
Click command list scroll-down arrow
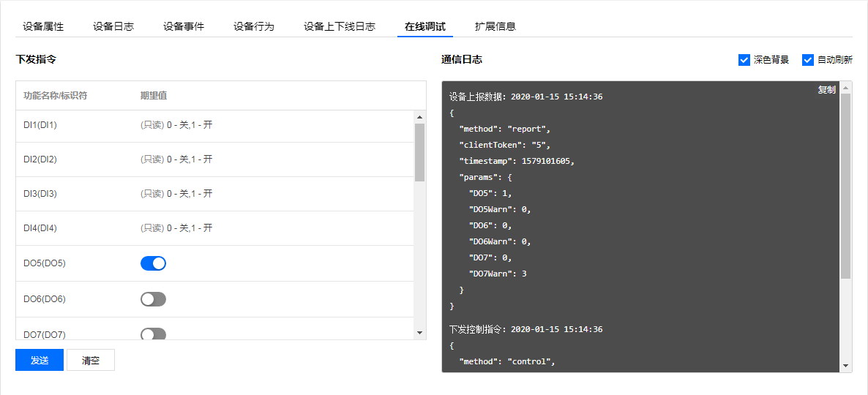(419, 333)
